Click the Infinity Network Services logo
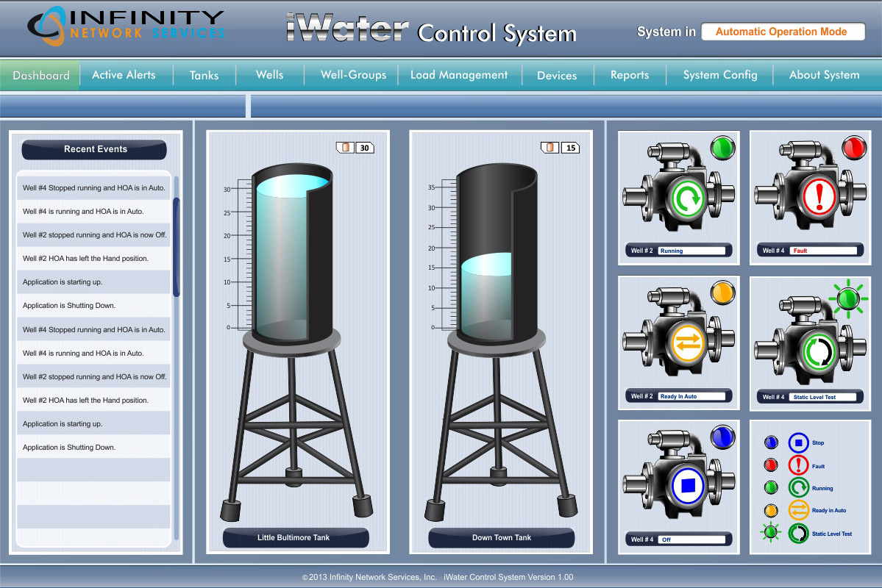The image size is (882, 588). point(126,26)
